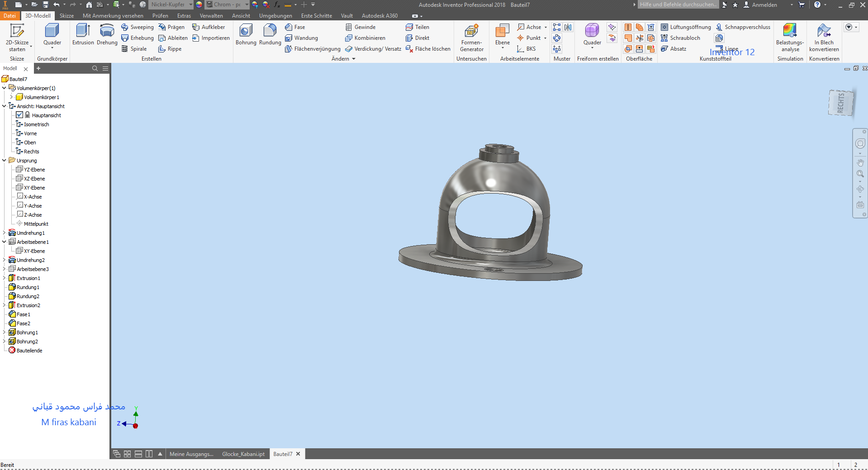
Task: Select the Teilen split tool
Action: point(417,27)
